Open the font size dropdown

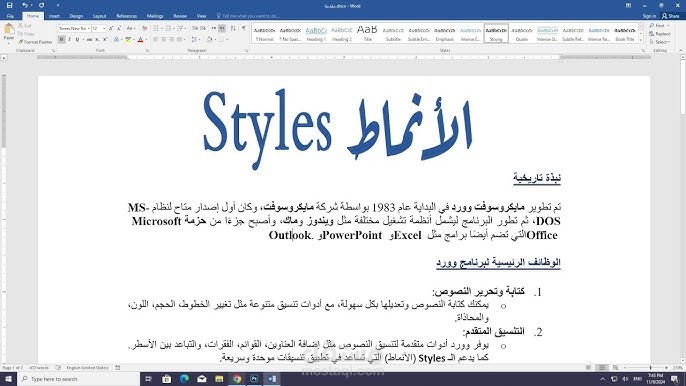[x=104, y=28]
